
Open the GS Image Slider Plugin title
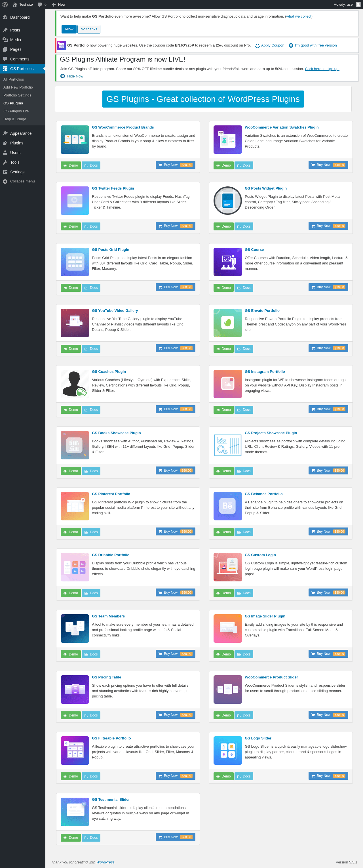[265, 616]
